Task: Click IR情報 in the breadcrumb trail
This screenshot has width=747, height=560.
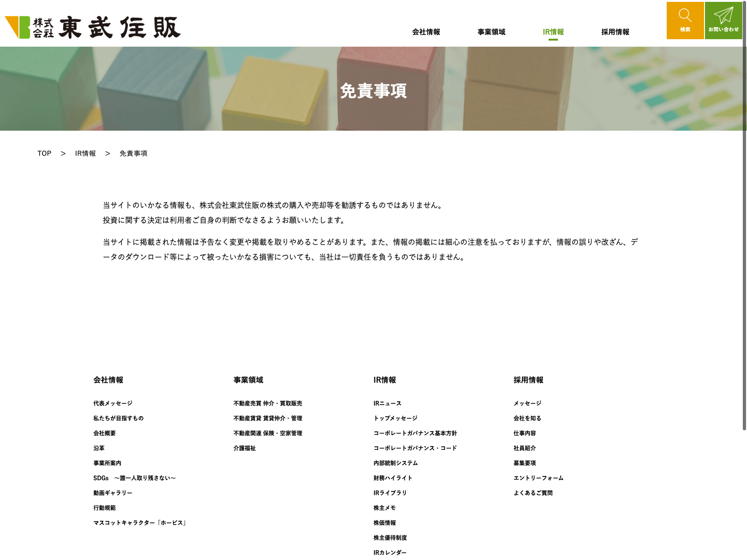Action: click(x=85, y=154)
